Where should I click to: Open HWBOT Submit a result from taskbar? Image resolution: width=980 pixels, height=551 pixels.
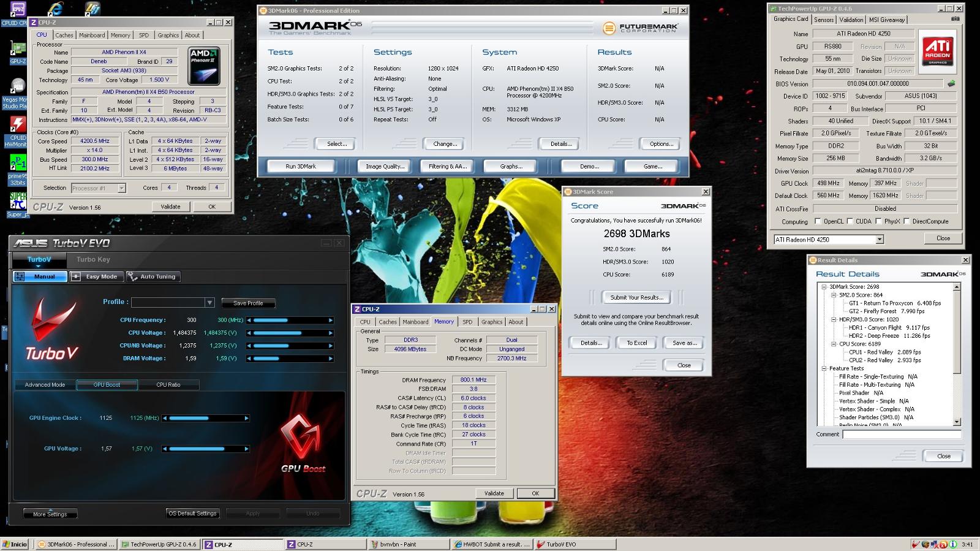(492, 544)
